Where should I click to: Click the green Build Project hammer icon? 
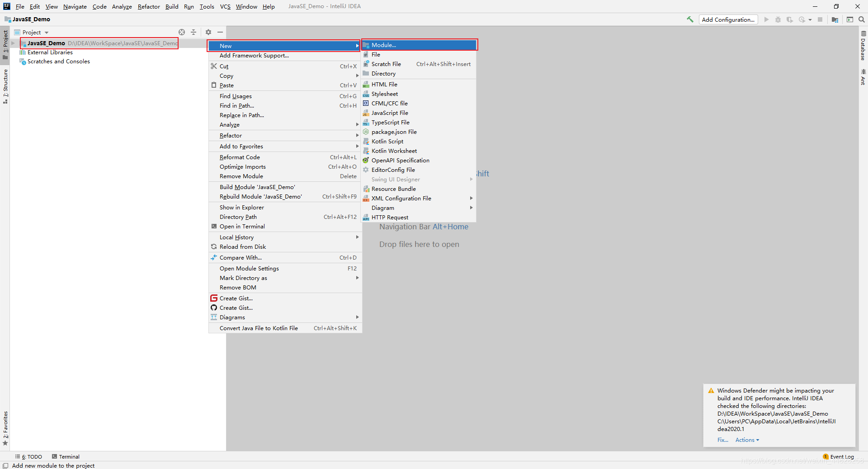coord(690,19)
